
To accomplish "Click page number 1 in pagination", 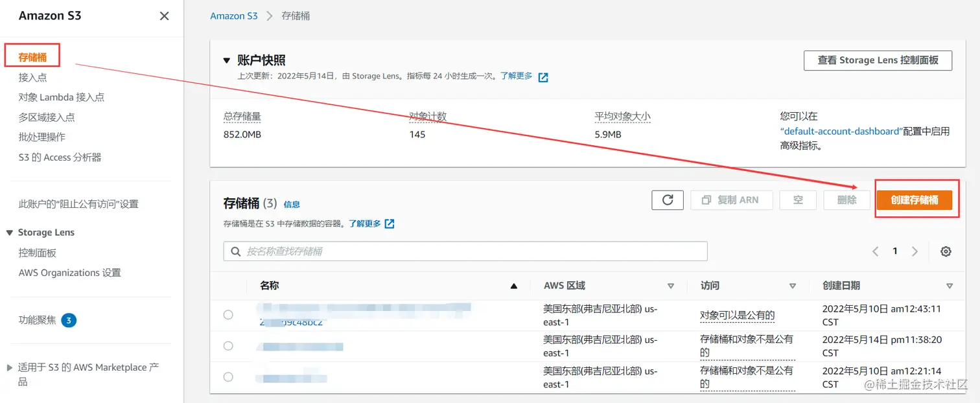I will coord(895,251).
